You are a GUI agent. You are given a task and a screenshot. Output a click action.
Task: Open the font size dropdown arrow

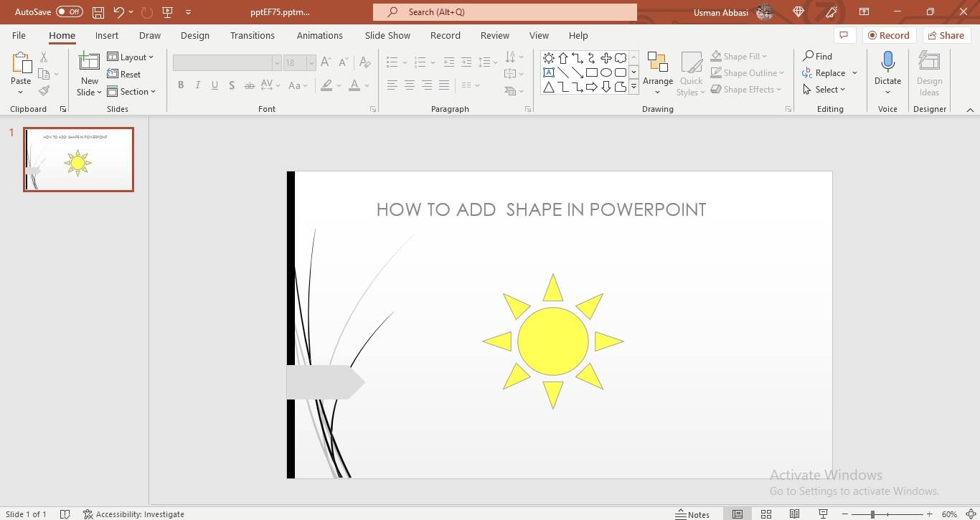311,63
